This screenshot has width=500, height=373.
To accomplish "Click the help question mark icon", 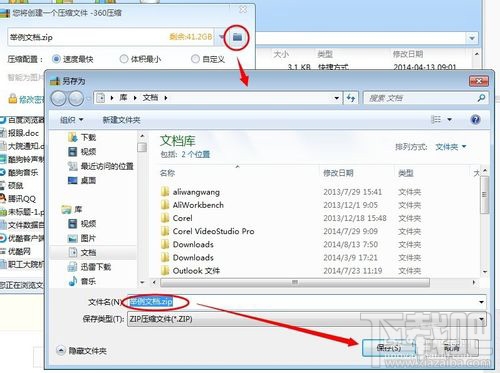I will [475, 119].
